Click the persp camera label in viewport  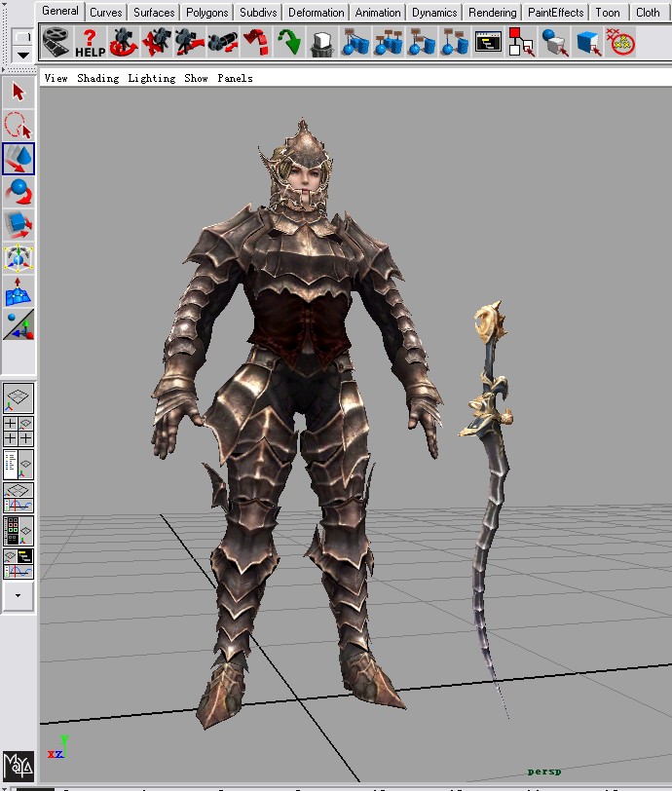coord(543,772)
